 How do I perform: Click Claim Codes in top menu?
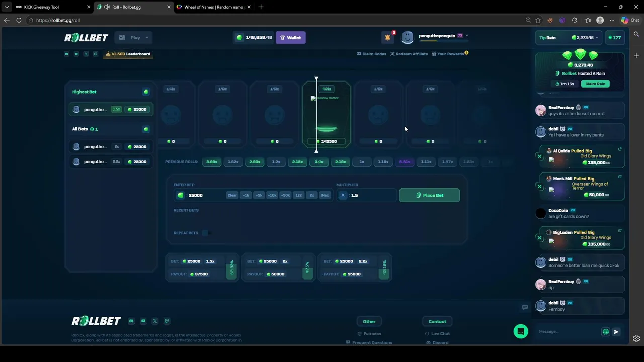(x=372, y=54)
